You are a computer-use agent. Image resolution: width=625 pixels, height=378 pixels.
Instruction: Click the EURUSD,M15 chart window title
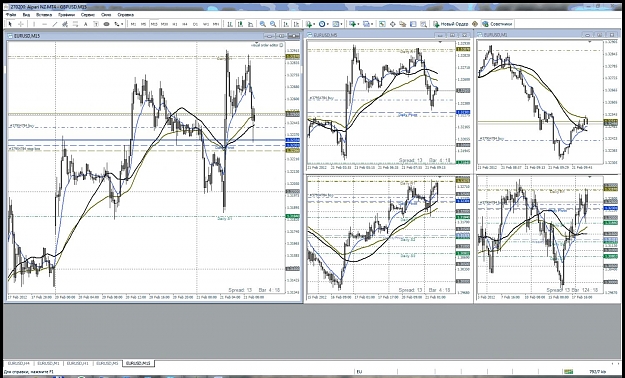pos(27,36)
